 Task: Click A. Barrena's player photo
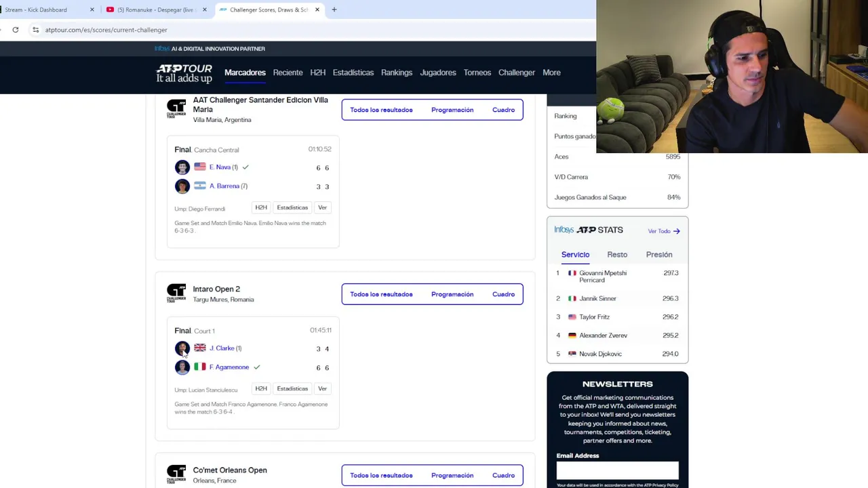[x=182, y=186]
